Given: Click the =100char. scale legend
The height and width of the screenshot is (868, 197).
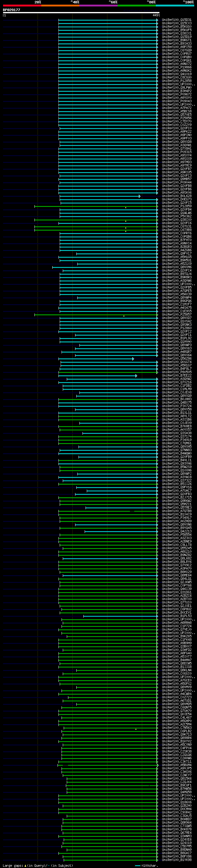Looking at the screenshot, I should pyautogui.click(x=146, y=865).
